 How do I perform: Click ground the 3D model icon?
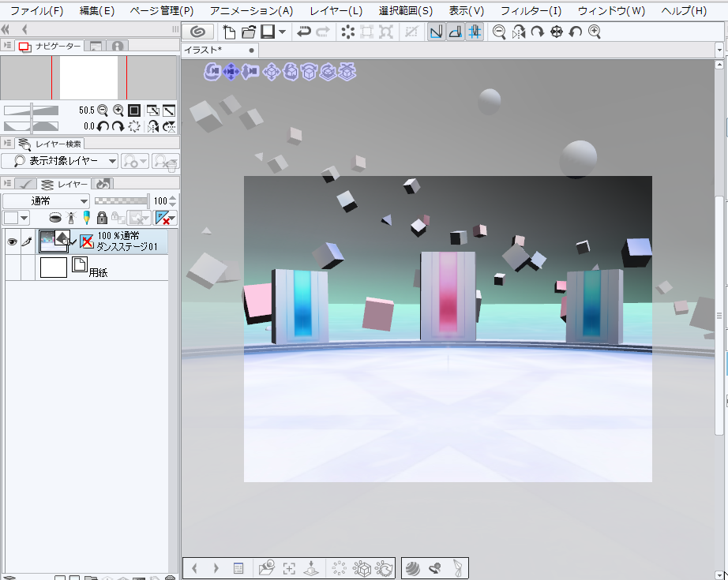[x=311, y=567]
